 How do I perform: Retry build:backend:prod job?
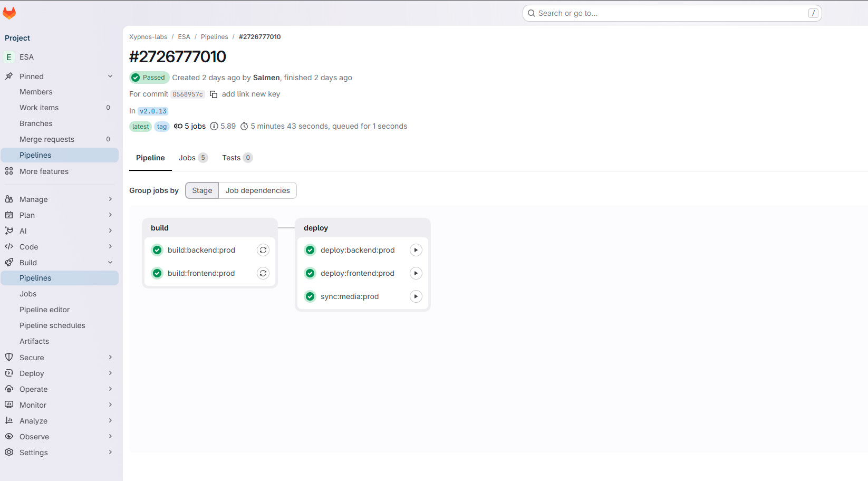click(x=263, y=250)
